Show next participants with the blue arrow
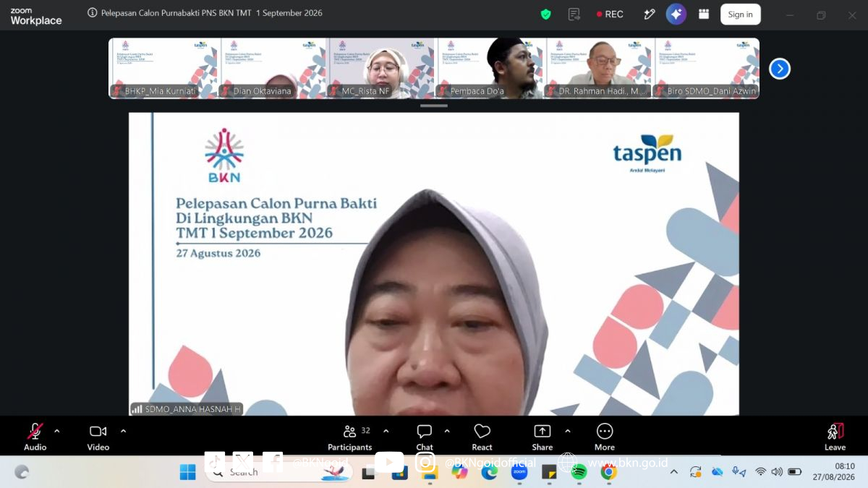Screen dimensions: 868x488 779,69
